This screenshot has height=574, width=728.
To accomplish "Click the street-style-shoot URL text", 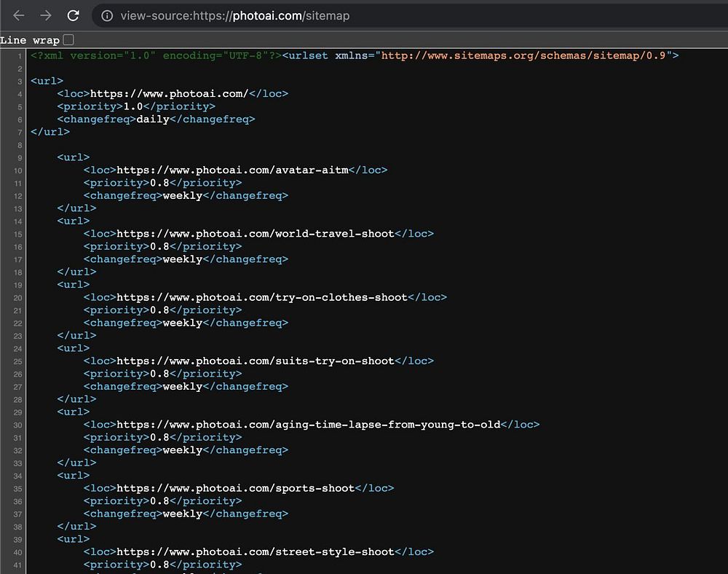I will (x=256, y=551).
